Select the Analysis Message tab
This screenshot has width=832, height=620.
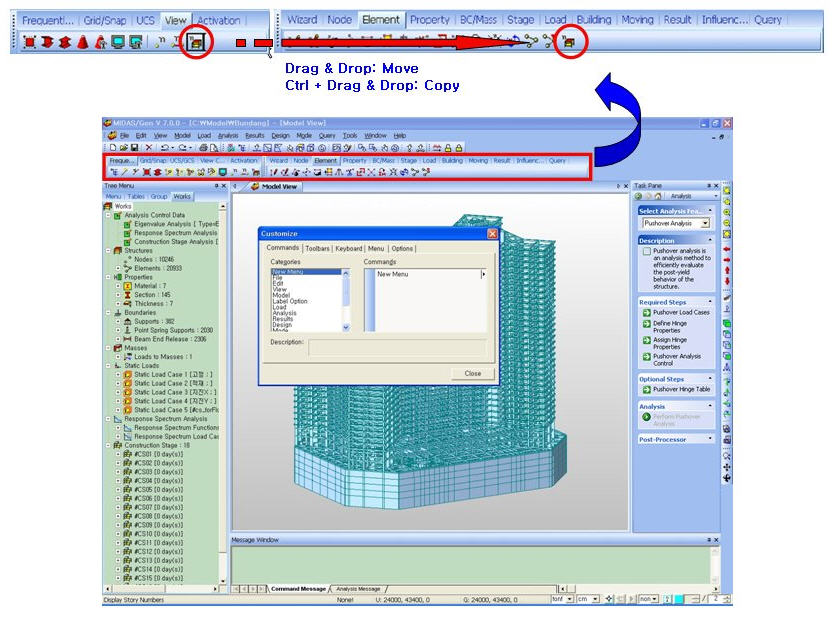coord(357,589)
